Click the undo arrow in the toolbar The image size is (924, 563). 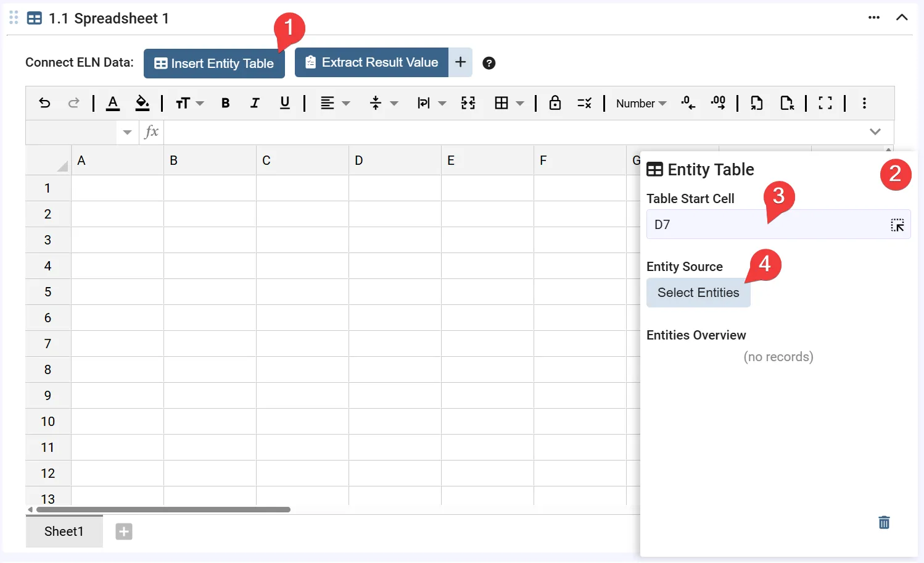point(44,103)
